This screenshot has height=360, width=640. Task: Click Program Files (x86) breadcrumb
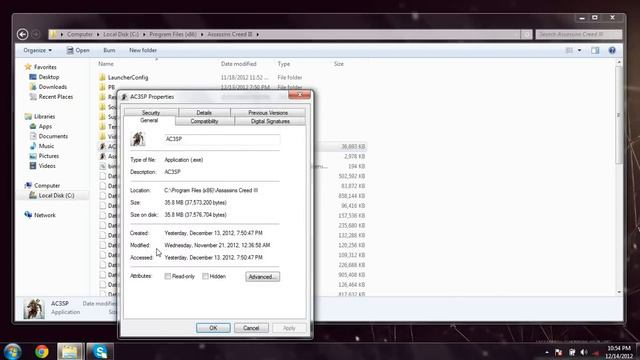coord(173,35)
